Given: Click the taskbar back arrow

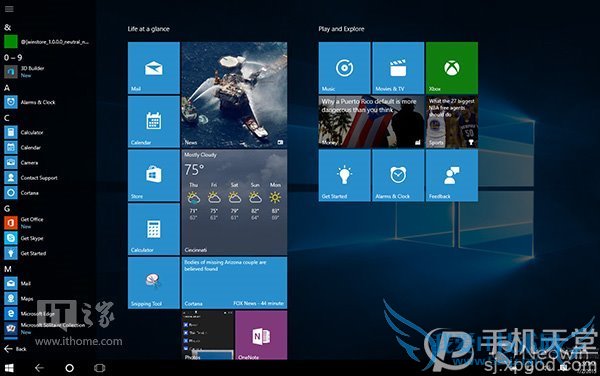Looking at the screenshot, I should coord(39,368).
